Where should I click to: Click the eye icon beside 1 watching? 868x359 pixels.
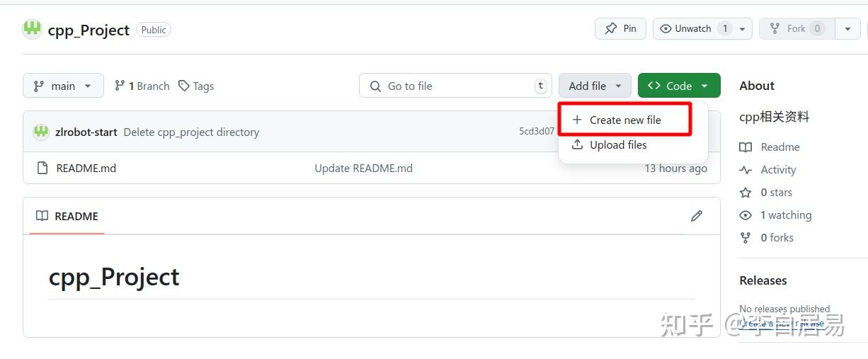coord(746,215)
